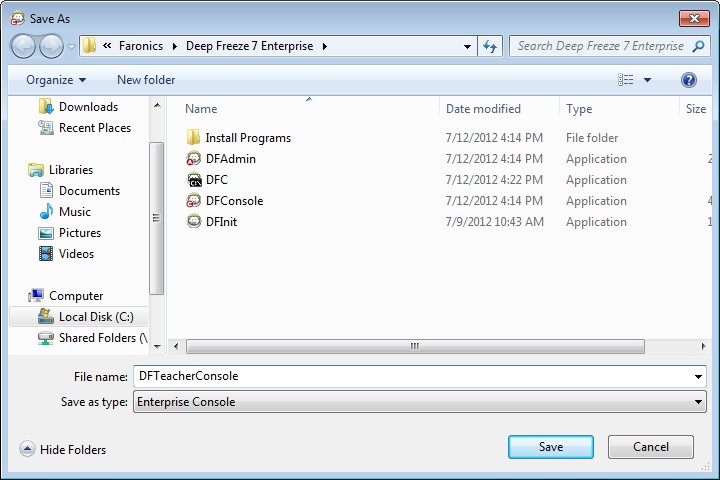This screenshot has width=720, height=480.
Task: Select Computer in navigation pane
Action: tap(76, 296)
